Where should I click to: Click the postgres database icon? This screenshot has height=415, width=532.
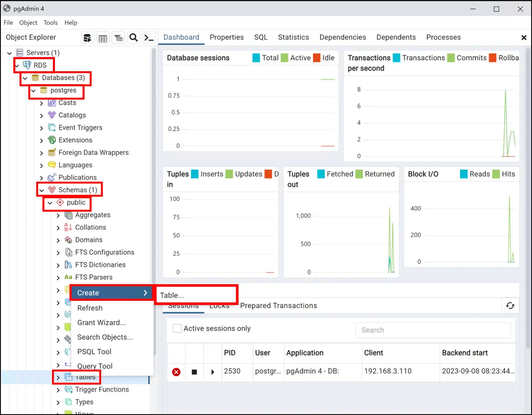point(44,90)
